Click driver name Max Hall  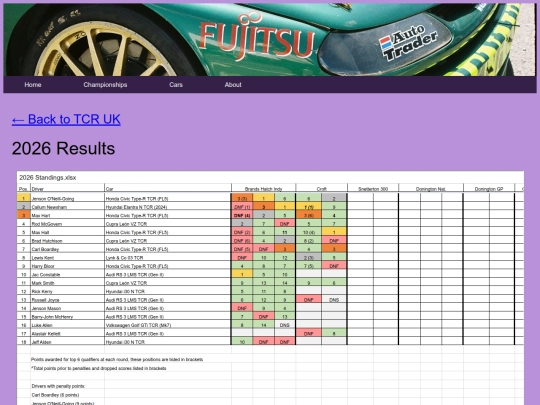(x=40, y=232)
